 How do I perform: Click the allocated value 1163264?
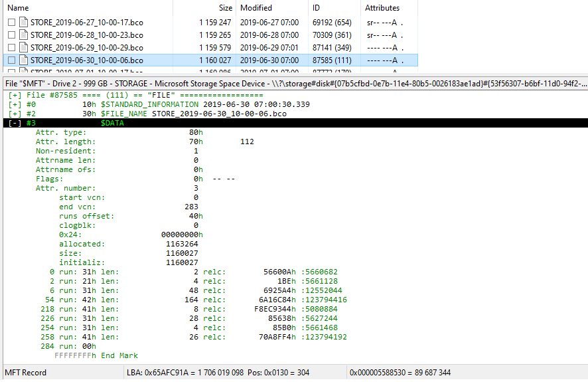coord(182,244)
